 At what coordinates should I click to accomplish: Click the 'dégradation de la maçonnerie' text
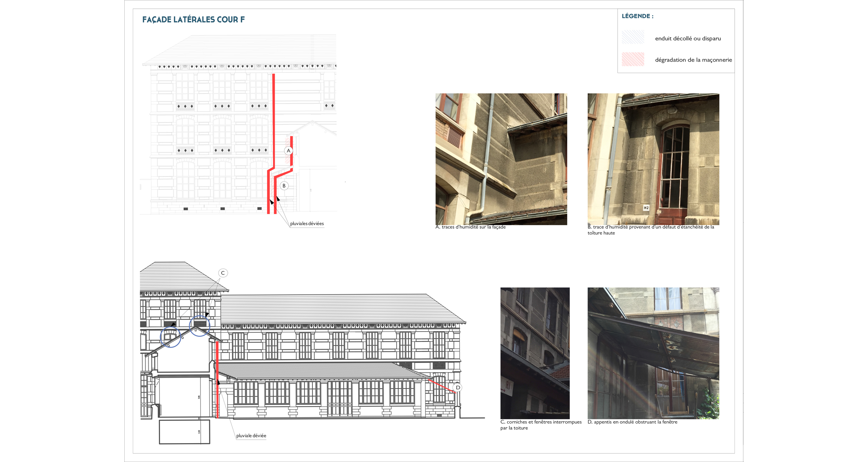point(693,60)
